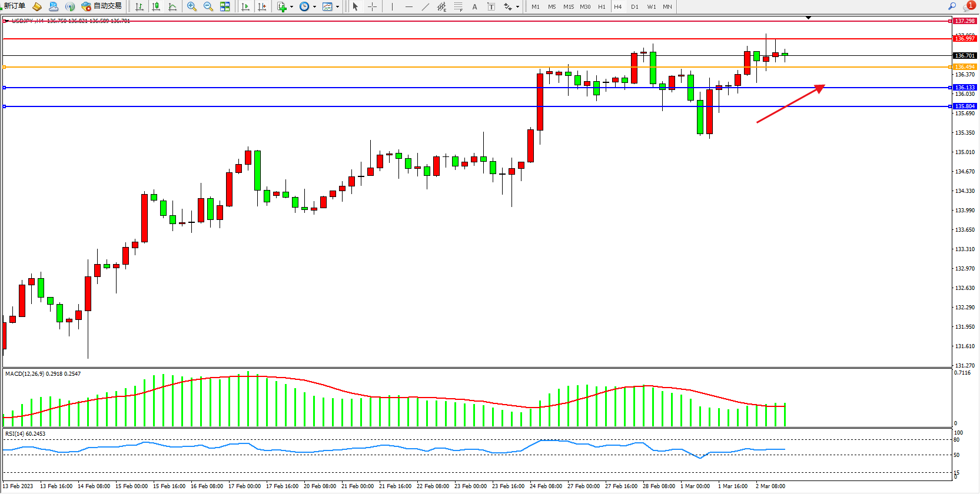The image size is (980, 494).
Task: Switch chart to candlestick display
Action: (x=156, y=6)
